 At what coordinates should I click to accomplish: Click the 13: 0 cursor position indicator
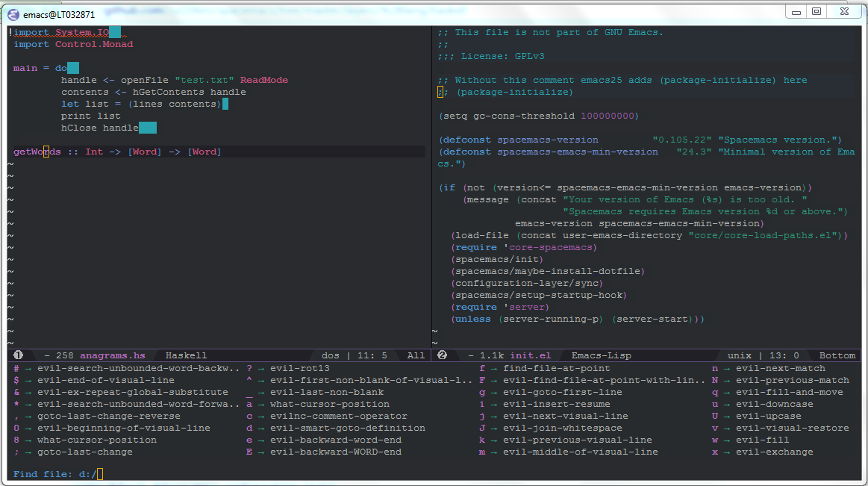pyautogui.click(x=784, y=355)
